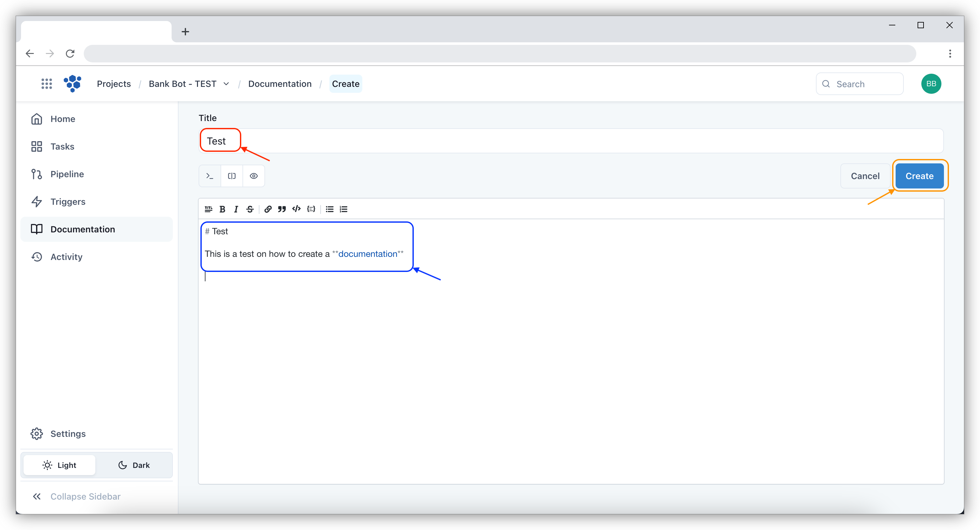Click the Bullet list icon

tap(329, 209)
